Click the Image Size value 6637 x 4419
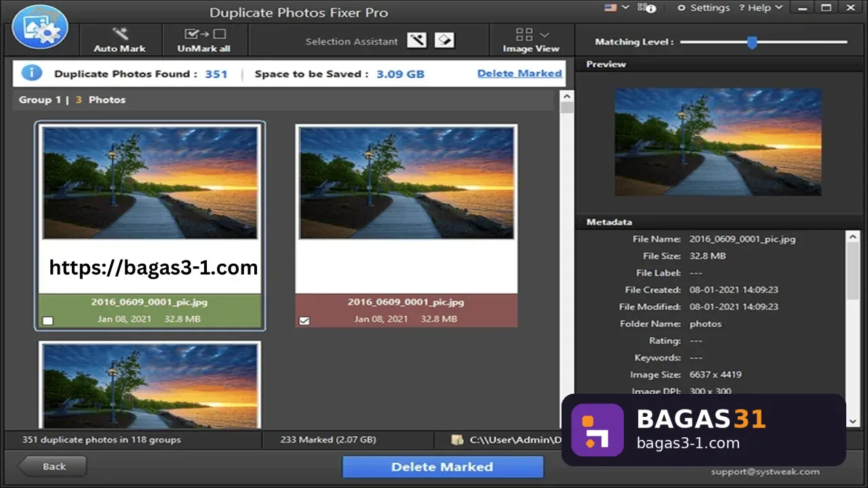868x488 pixels. (715, 375)
